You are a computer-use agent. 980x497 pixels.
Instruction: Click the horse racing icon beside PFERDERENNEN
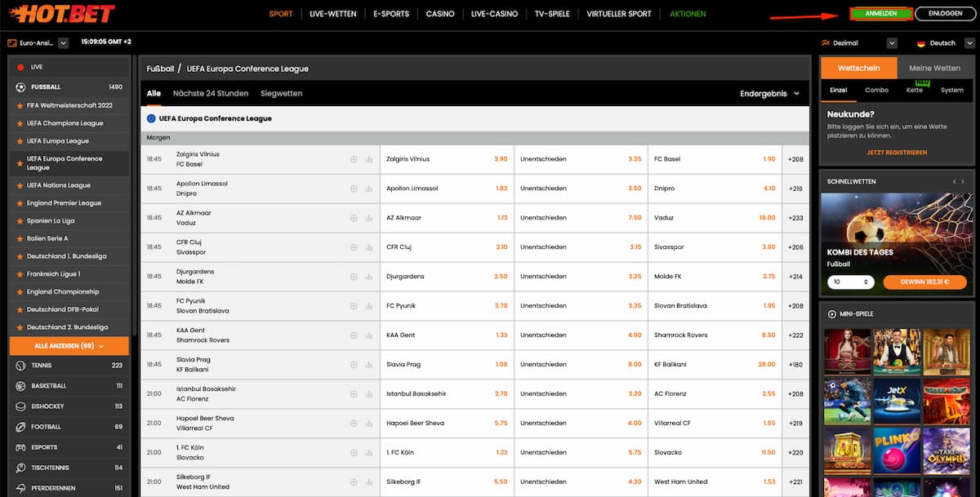point(20,488)
